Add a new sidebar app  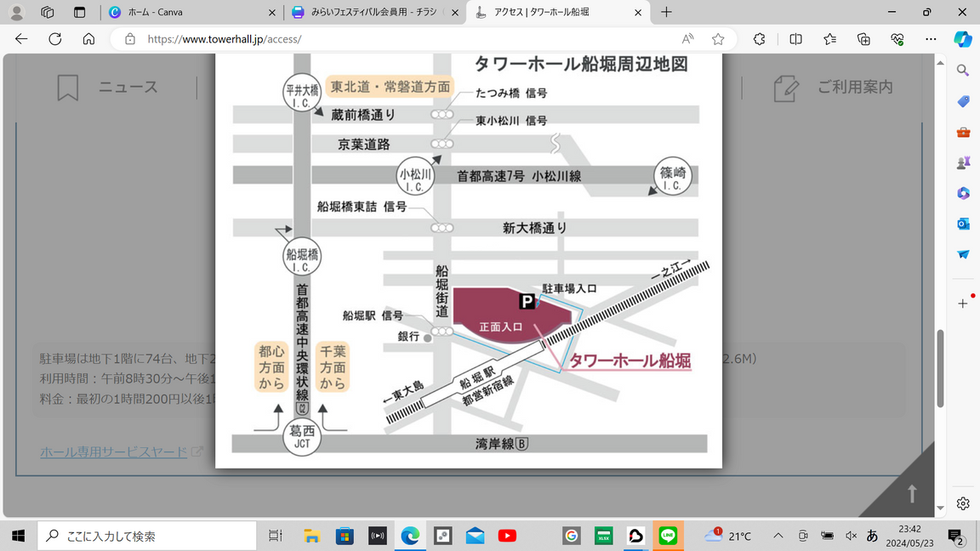click(963, 304)
